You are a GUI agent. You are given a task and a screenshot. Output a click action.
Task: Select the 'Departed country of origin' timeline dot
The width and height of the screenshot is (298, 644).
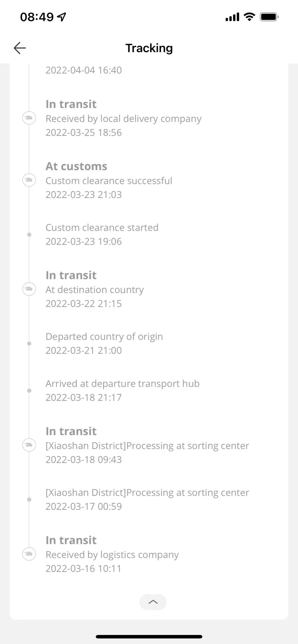pos(29,344)
